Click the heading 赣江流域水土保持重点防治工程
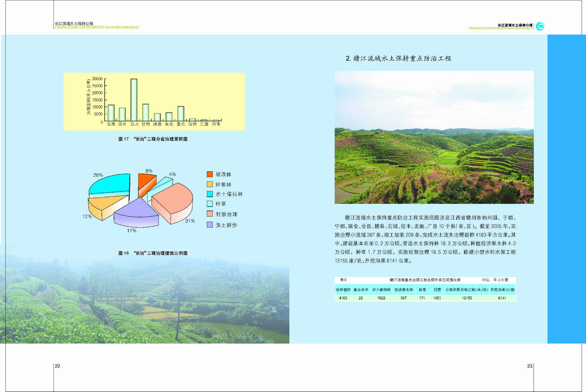 click(398, 58)
